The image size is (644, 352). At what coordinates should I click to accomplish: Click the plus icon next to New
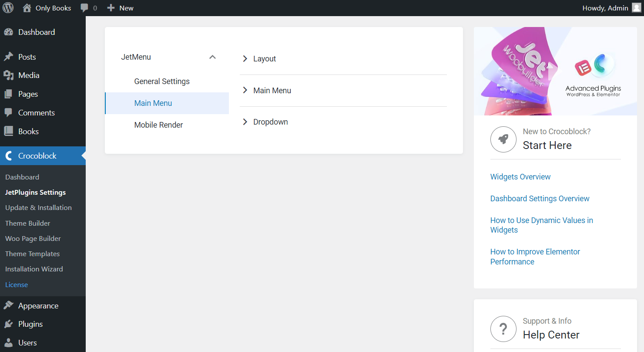111,8
